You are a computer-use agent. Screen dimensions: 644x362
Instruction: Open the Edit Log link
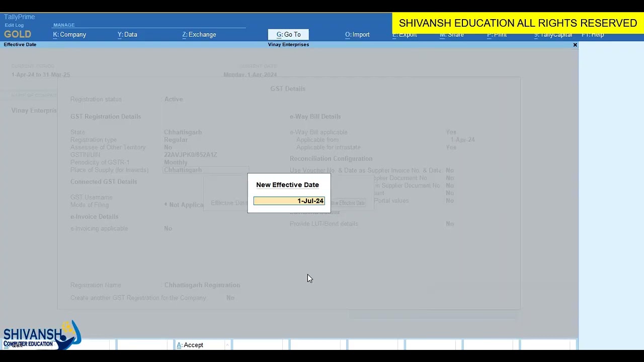14,25
